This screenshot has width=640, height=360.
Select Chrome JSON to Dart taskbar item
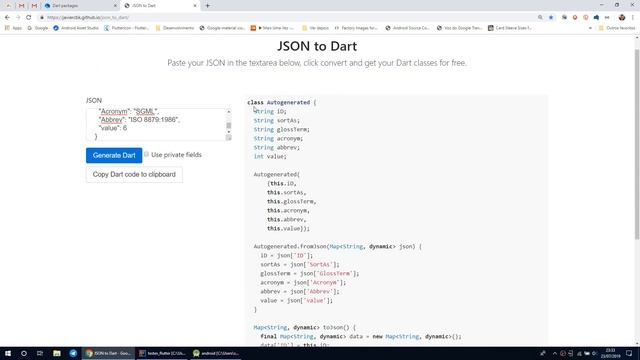(109, 353)
